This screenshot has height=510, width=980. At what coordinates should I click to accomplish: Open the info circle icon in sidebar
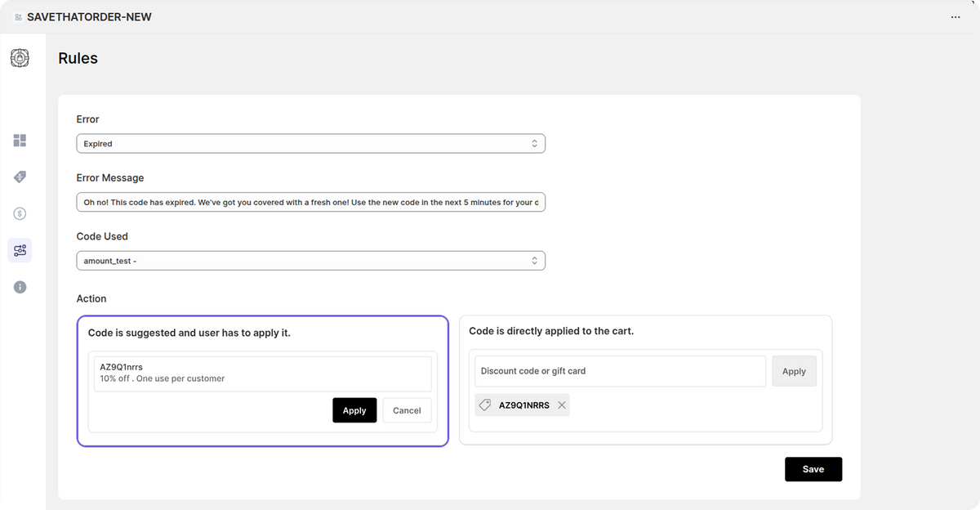click(20, 287)
